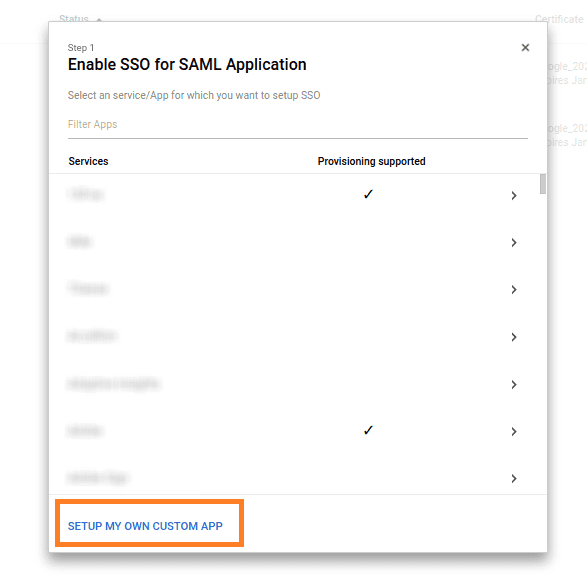
Task: Sort by the Status column arrow
Action: (99, 19)
